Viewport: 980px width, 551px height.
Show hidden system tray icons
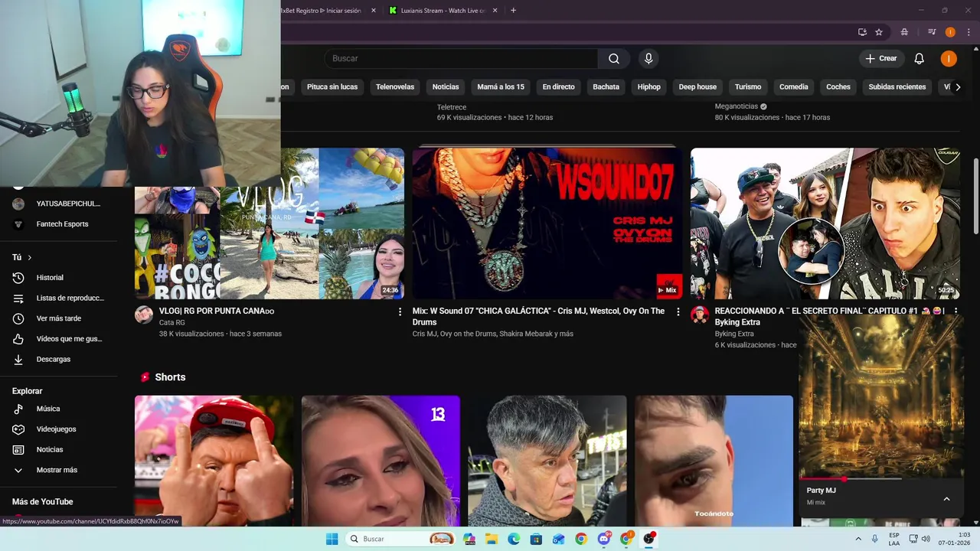coord(858,539)
